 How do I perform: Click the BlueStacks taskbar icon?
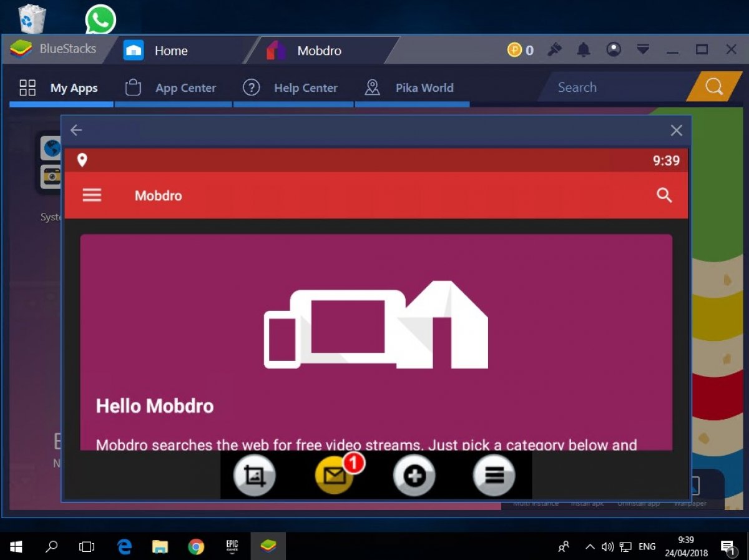tap(268, 547)
